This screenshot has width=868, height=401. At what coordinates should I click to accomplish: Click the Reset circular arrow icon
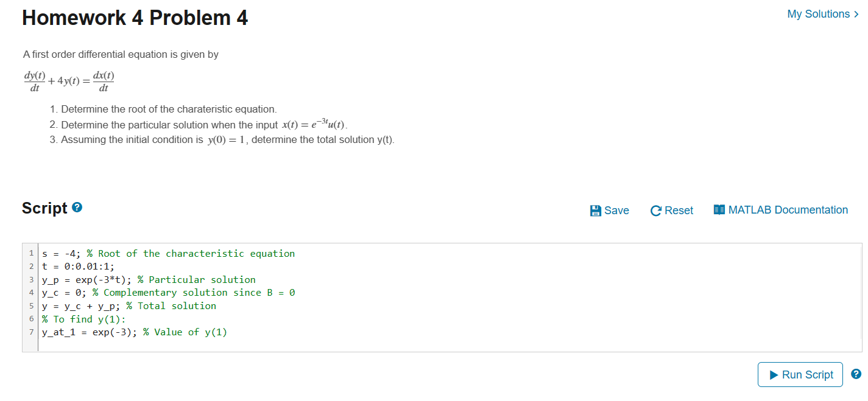655,210
